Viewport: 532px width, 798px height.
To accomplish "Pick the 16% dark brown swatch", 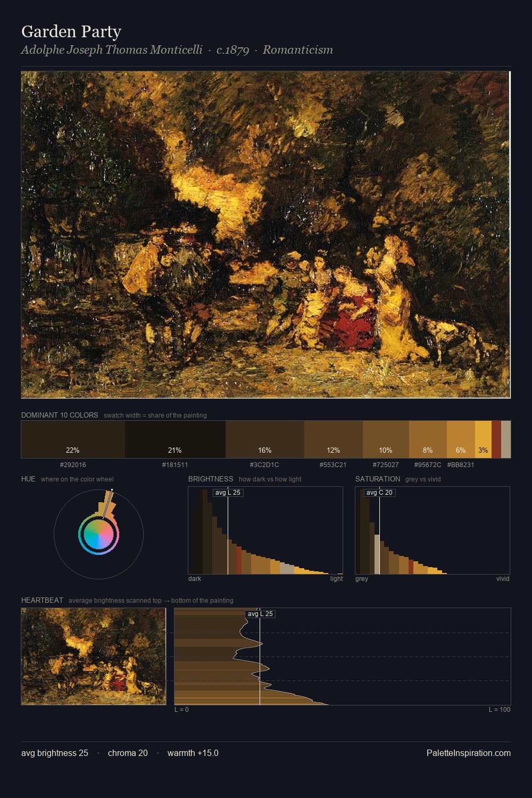I will [265, 439].
